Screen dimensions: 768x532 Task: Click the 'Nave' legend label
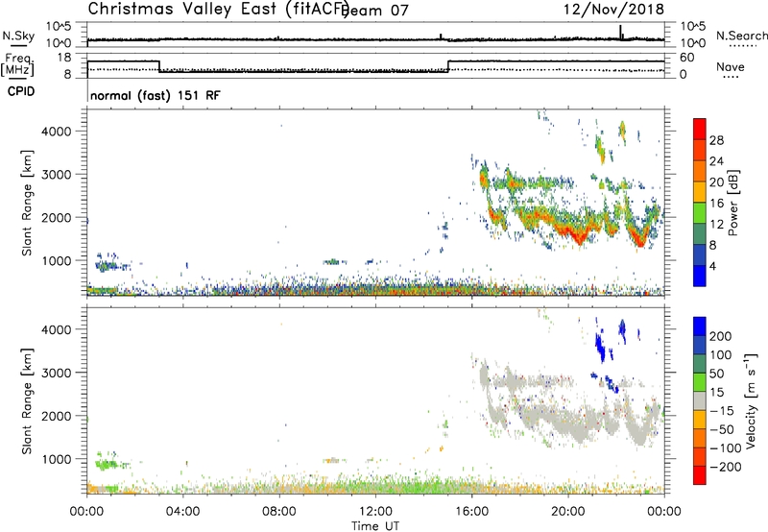point(731,66)
